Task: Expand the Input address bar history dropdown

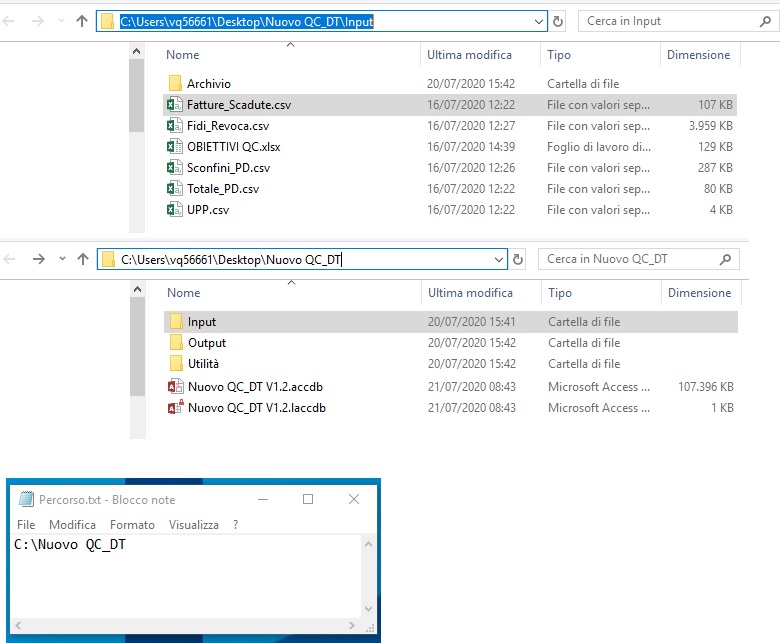Action: 538,21
